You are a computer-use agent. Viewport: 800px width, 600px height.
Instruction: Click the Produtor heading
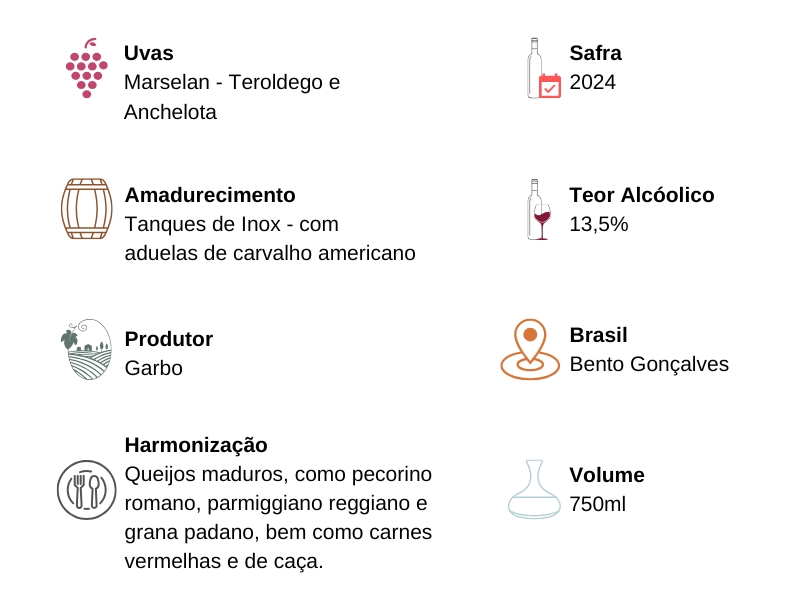pyautogui.click(x=169, y=339)
